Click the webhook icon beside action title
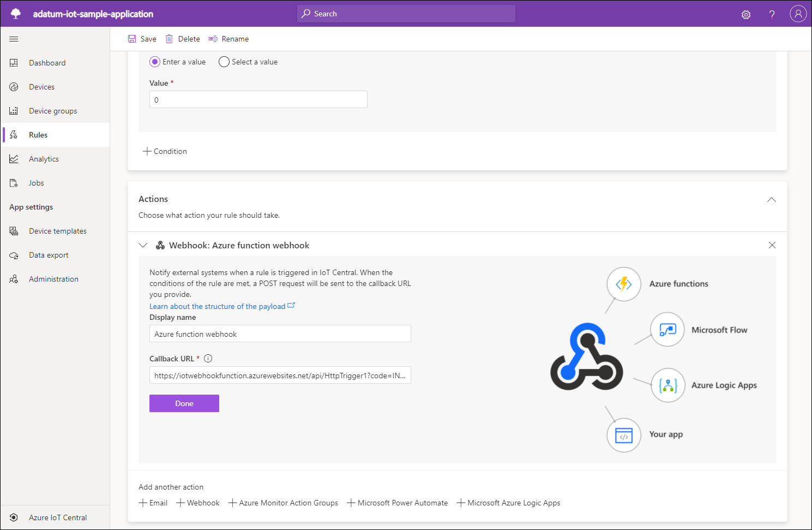Image resolution: width=812 pixels, height=530 pixels. 160,246
